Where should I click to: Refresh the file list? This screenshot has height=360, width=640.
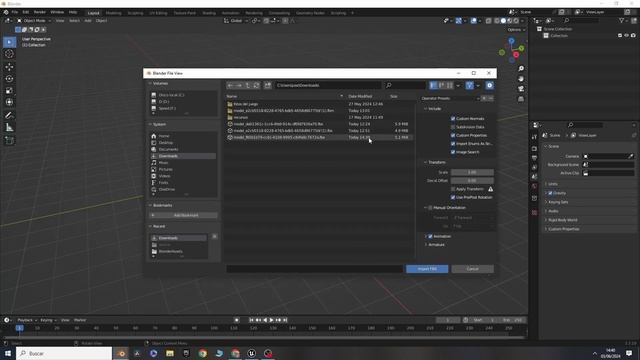tap(256, 85)
